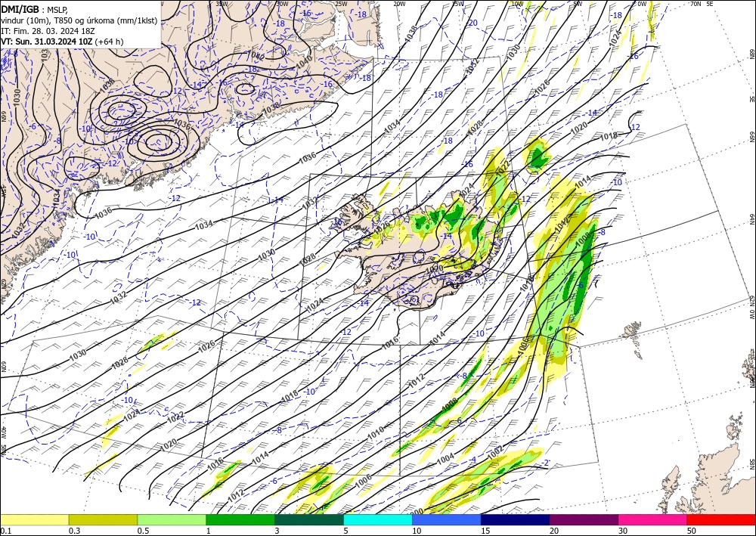
Task: Click the blue "-4" temperature contour label
Action: click(473, 460)
